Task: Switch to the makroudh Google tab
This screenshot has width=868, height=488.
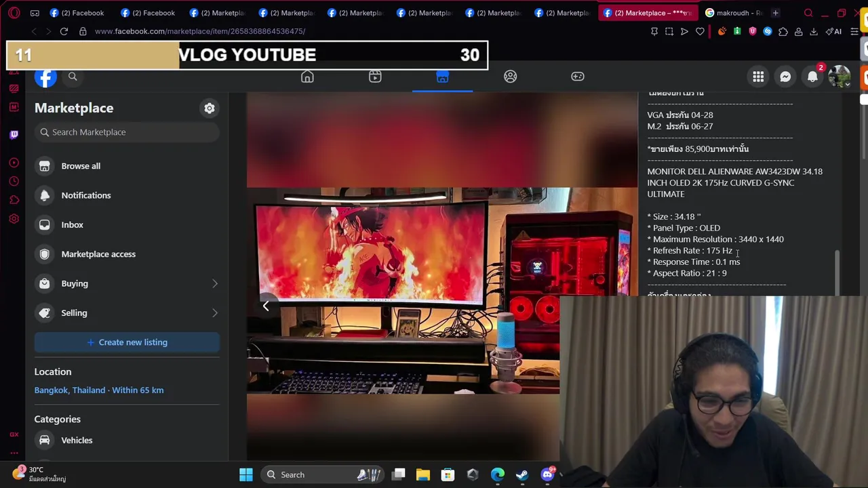Action: pos(734,13)
